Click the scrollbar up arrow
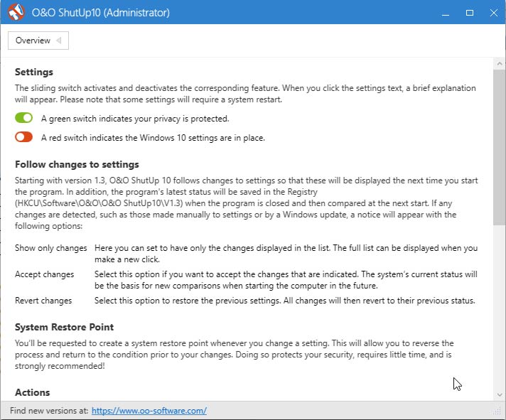 point(500,63)
